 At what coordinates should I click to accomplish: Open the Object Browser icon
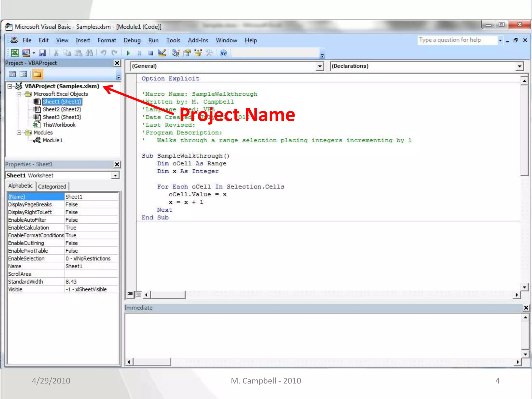198,53
